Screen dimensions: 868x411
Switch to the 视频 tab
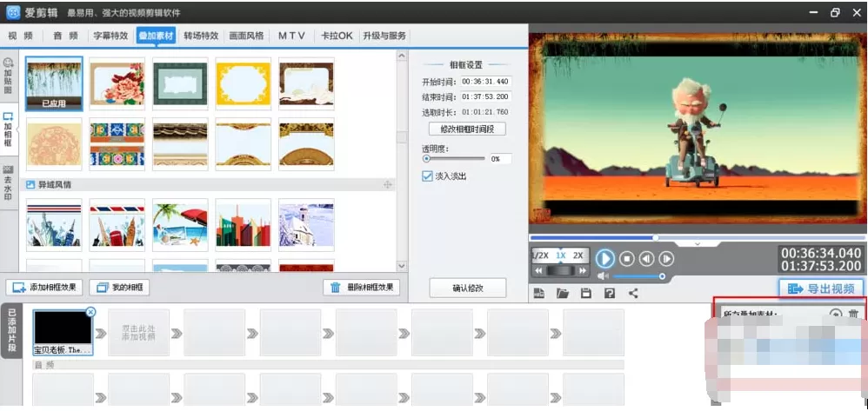pyautogui.click(x=21, y=36)
